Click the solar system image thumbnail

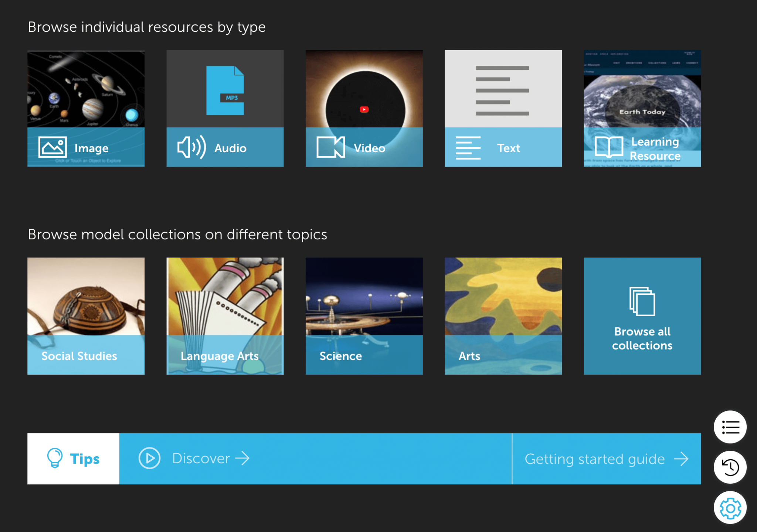(86, 89)
